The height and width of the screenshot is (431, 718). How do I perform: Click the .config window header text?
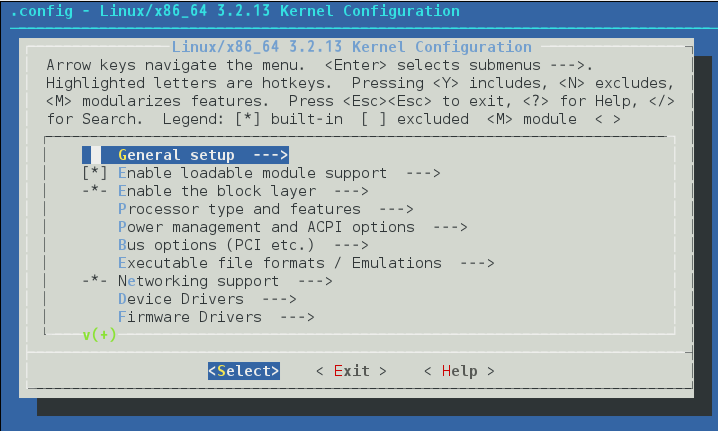point(234,11)
